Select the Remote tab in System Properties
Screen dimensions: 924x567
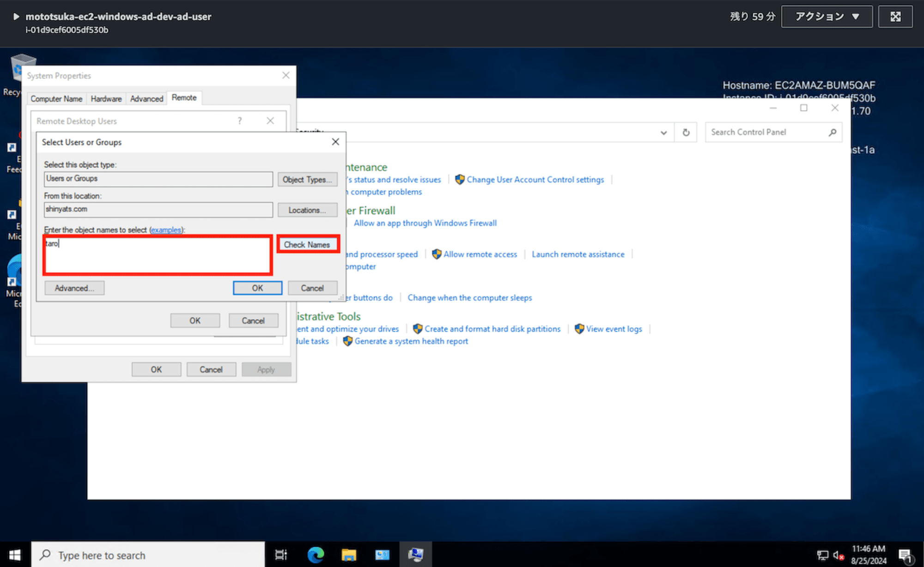pyautogui.click(x=184, y=97)
